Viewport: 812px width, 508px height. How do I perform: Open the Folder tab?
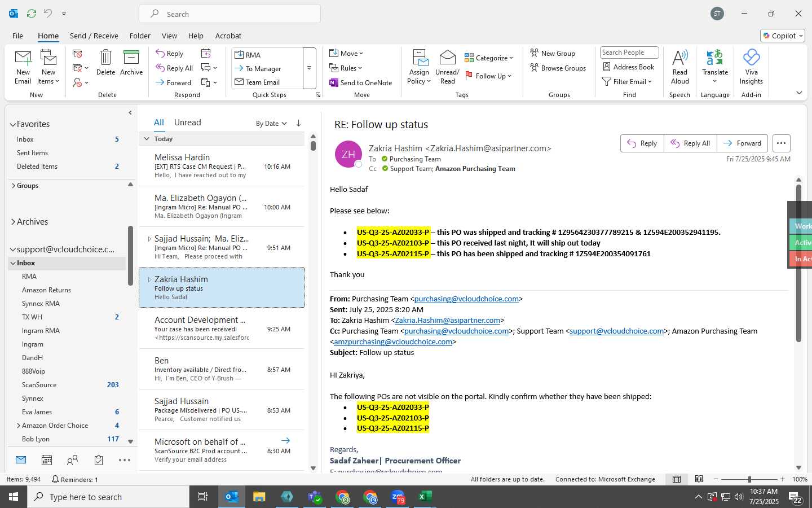pos(140,36)
